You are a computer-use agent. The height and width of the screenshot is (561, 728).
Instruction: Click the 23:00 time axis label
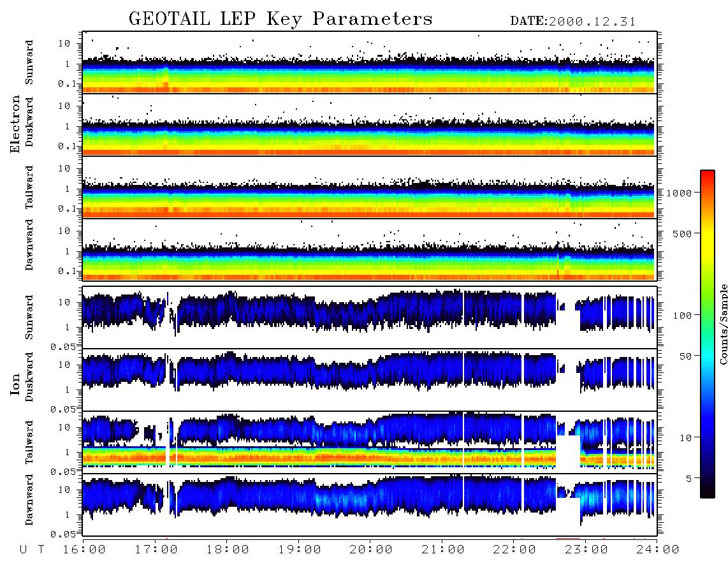pyautogui.click(x=586, y=550)
